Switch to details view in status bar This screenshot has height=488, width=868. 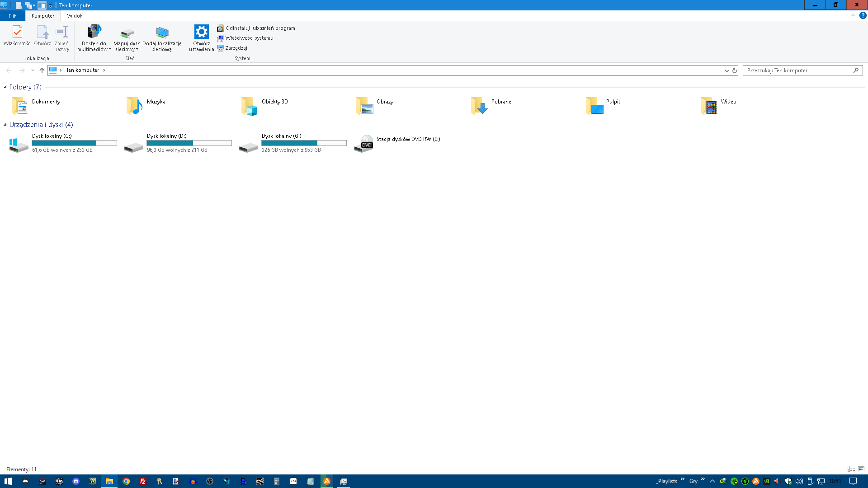(851, 469)
